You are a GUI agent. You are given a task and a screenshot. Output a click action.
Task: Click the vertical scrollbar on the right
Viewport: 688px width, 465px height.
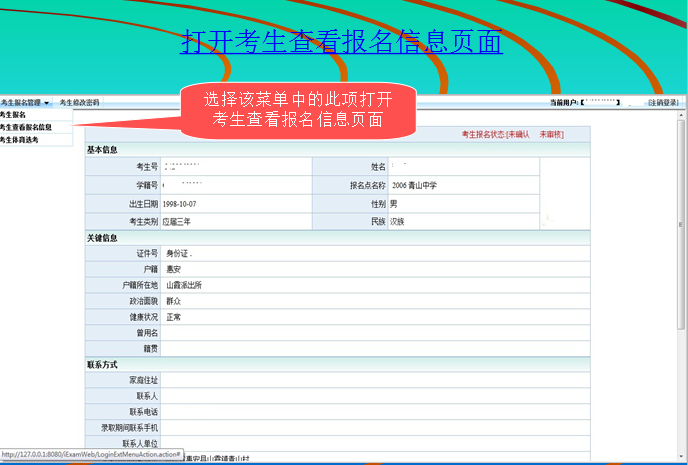pos(682,250)
